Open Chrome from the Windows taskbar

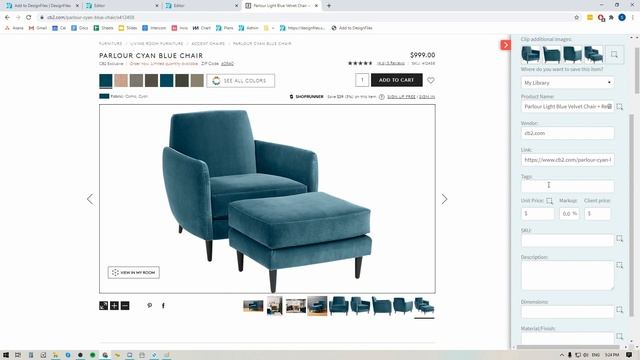[x=105, y=355]
